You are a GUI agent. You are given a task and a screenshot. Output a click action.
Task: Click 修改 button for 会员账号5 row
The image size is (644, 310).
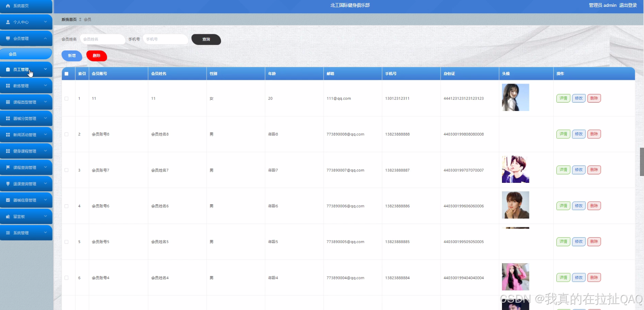[579, 242]
